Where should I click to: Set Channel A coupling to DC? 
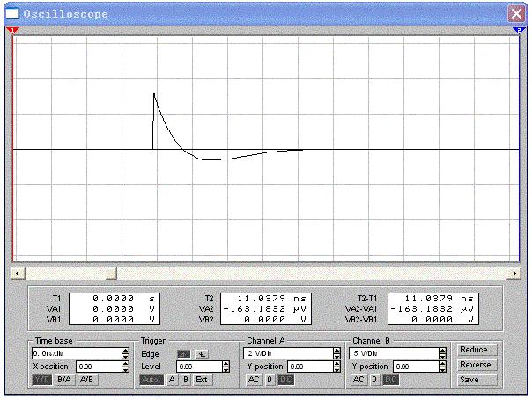click(x=285, y=380)
